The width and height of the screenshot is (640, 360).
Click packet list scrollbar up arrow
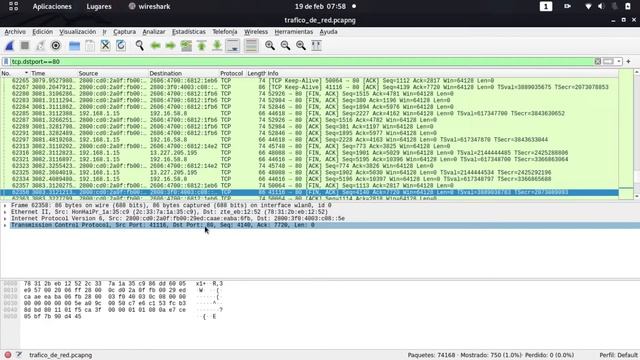point(636,72)
